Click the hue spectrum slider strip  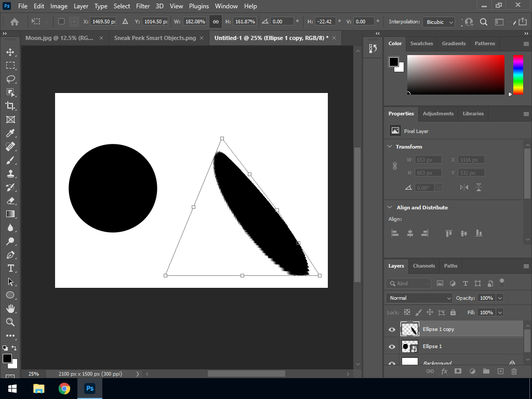[518, 74]
